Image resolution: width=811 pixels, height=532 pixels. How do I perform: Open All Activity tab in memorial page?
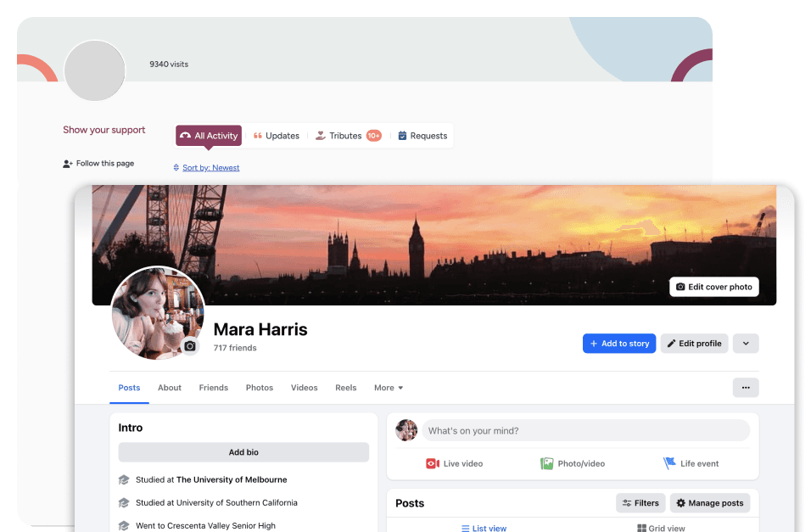[x=209, y=136]
